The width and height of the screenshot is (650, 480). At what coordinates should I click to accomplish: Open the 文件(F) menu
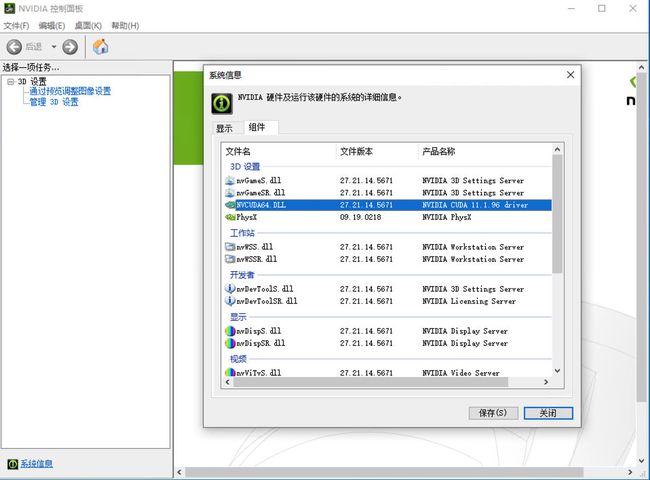(x=17, y=26)
